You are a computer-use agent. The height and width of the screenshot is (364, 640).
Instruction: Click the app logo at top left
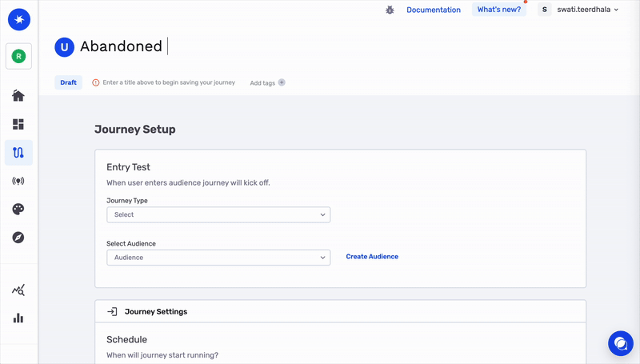[x=18, y=19]
